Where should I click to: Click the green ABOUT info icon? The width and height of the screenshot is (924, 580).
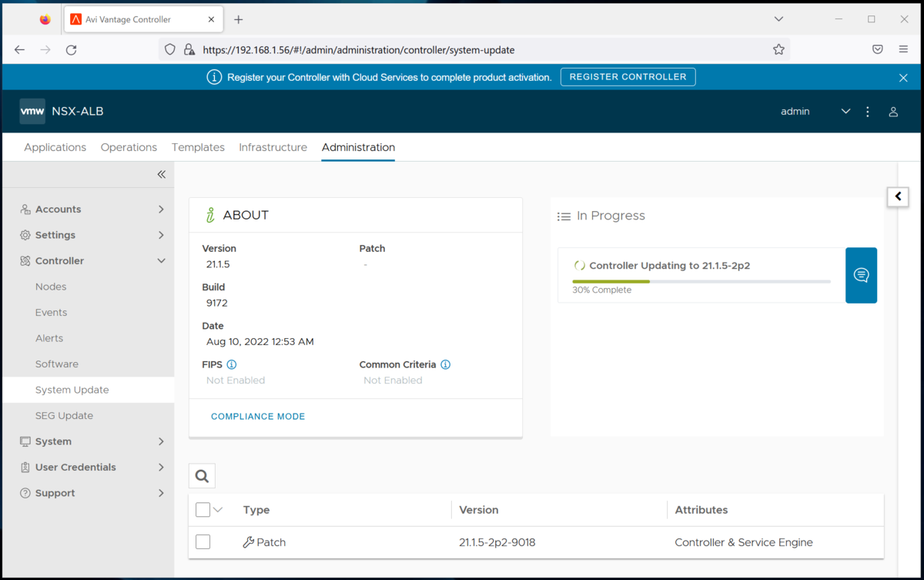[x=210, y=215]
